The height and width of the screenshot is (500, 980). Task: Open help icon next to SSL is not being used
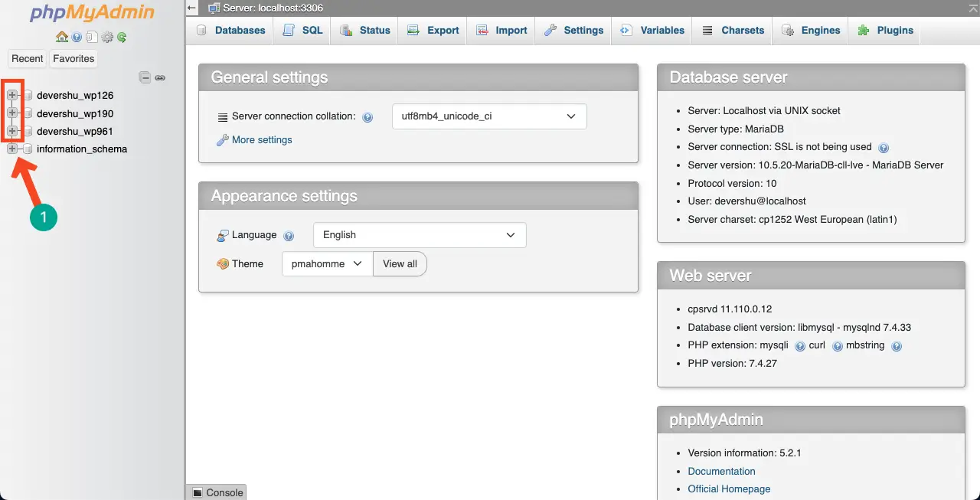pyautogui.click(x=883, y=147)
